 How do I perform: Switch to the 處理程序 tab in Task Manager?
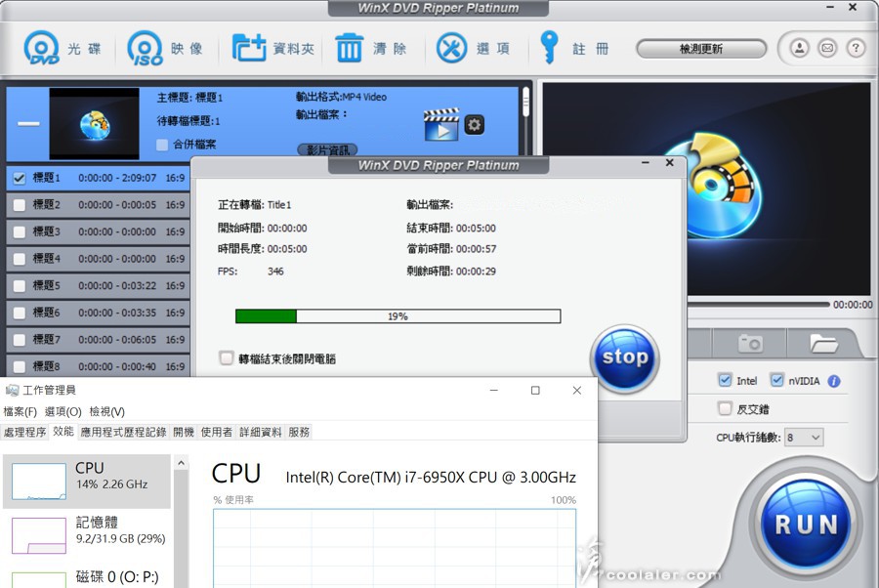(24, 432)
